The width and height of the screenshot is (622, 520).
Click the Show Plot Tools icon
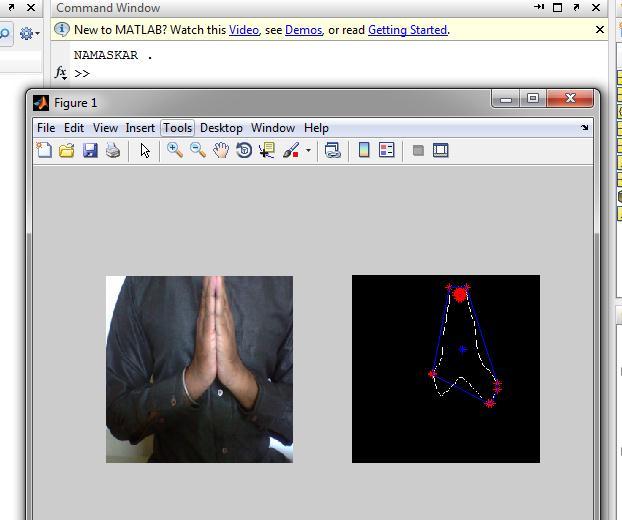[440, 150]
